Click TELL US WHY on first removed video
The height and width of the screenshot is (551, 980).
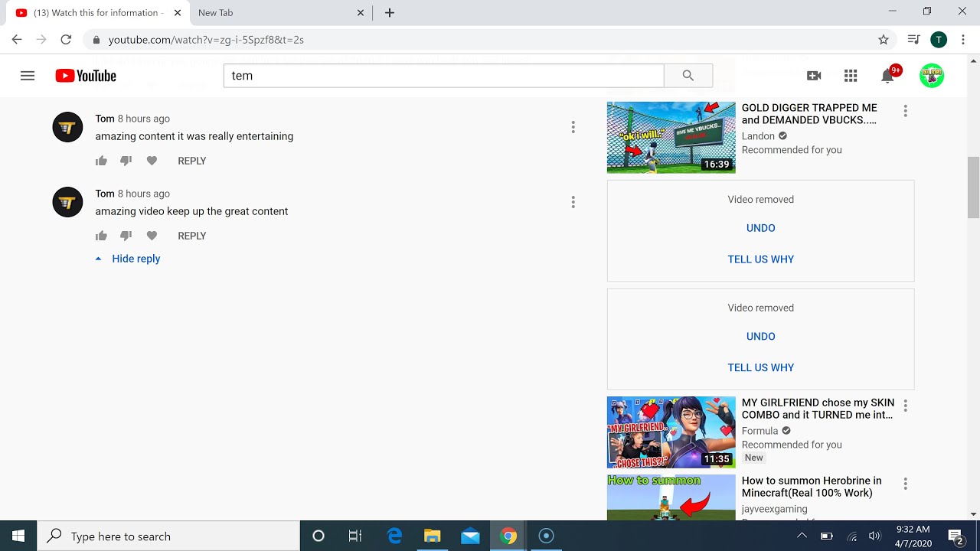[x=760, y=259]
